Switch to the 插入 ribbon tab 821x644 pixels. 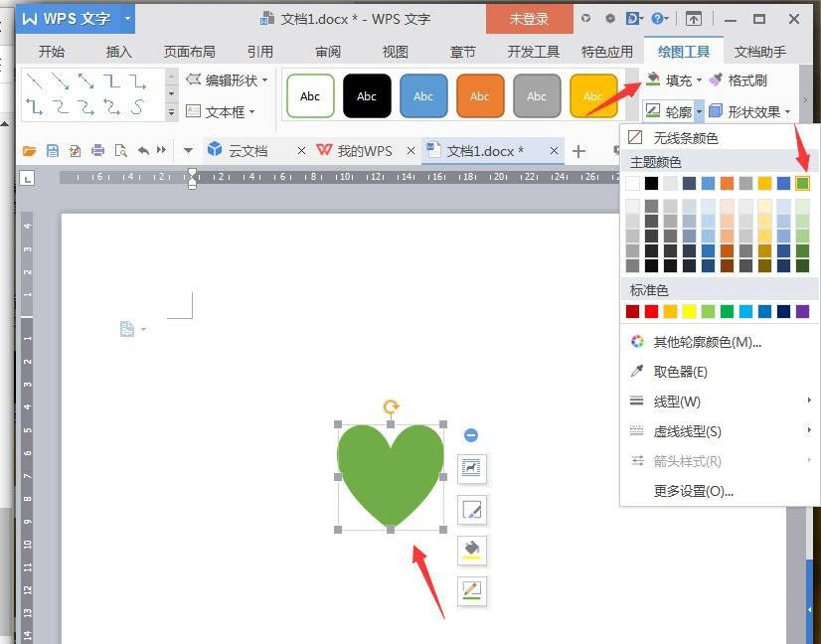click(x=119, y=52)
